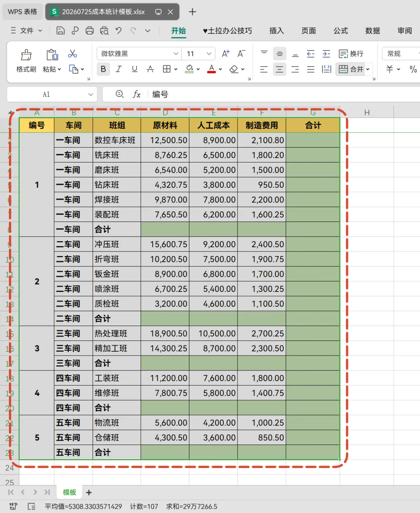Align text to bottom

pyautogui.click(x=295, y=54)
